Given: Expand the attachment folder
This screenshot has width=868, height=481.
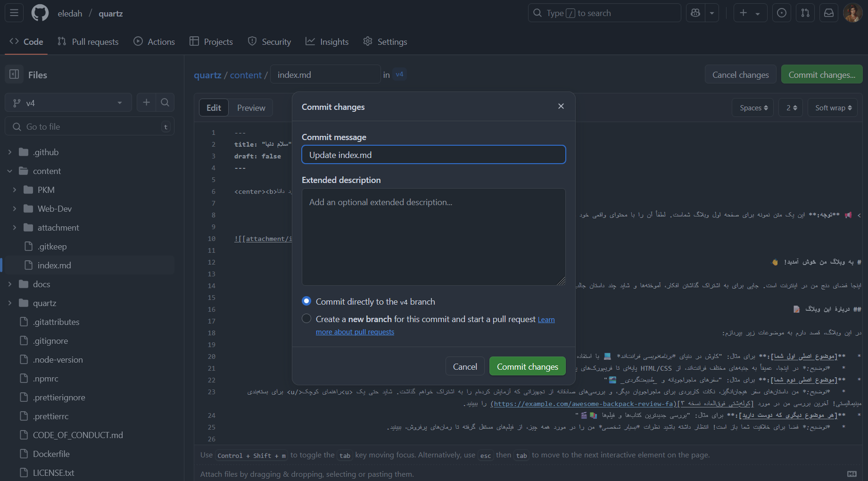Looking at the screenshot, I should tap(15, 227).
